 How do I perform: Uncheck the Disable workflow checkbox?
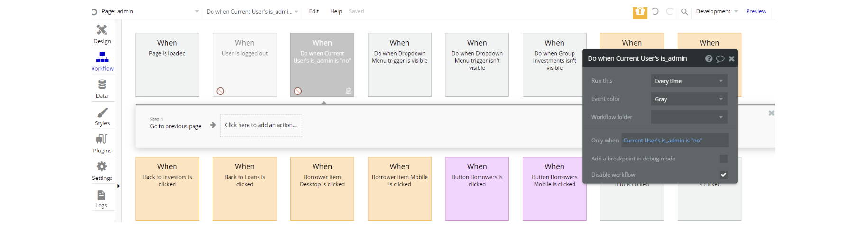pyautogui.click(x=723, y=175)
